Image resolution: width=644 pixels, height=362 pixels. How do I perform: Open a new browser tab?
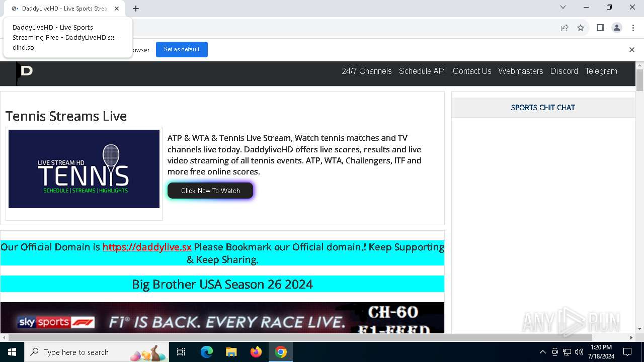point(136,9)
